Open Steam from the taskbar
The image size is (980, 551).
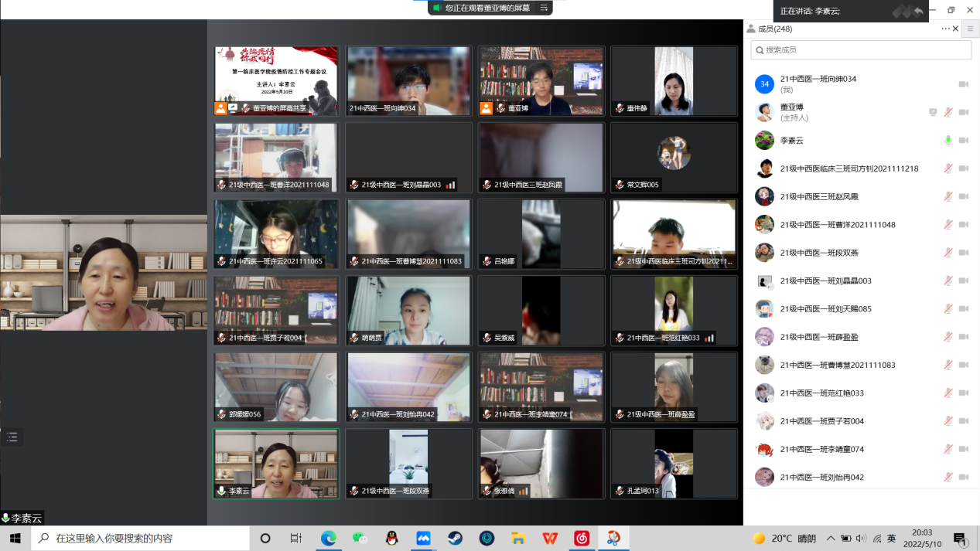click(x=455, y=538)
